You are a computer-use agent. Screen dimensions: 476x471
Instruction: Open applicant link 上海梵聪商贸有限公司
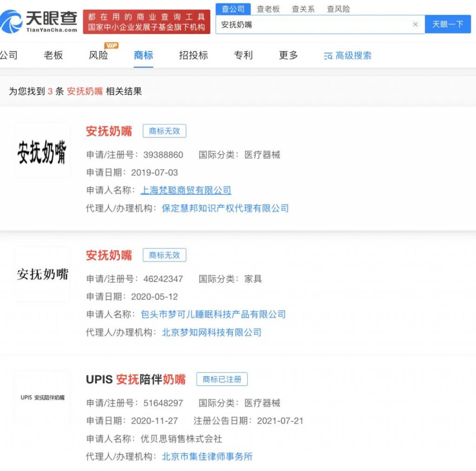click(186, 190)
